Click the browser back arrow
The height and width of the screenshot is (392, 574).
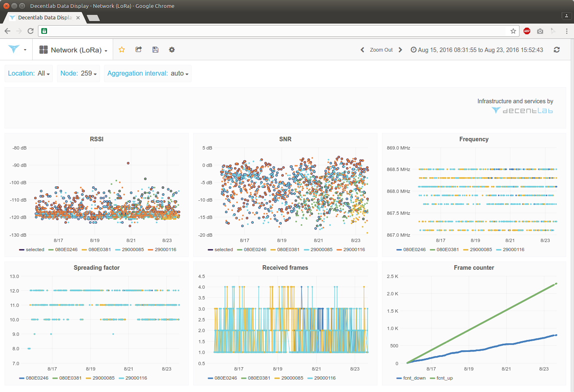click(x=7, y=31)
